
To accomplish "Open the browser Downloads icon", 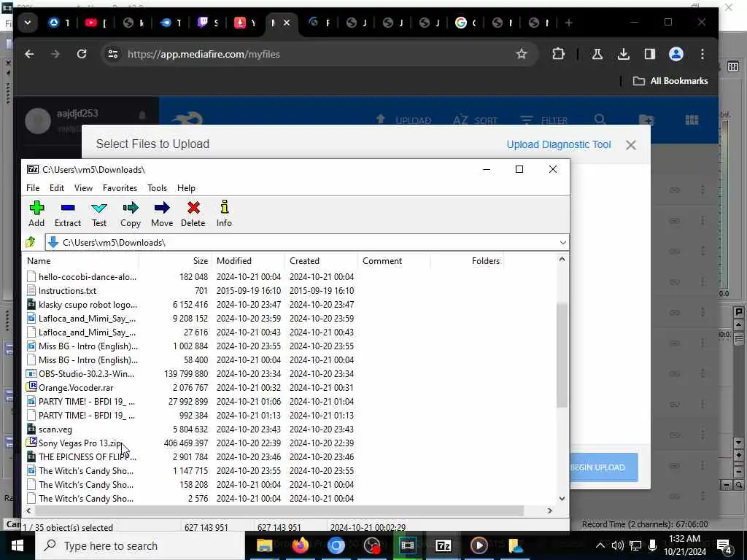I will [623, 54].
